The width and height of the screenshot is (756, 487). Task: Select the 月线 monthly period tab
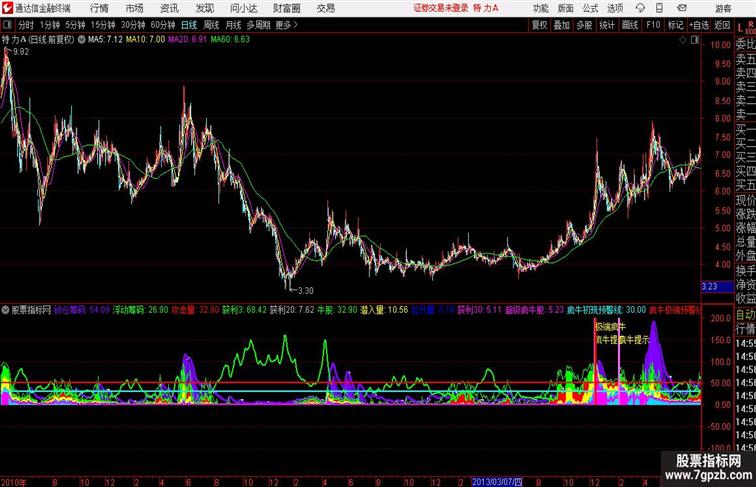tap(233, 25)
